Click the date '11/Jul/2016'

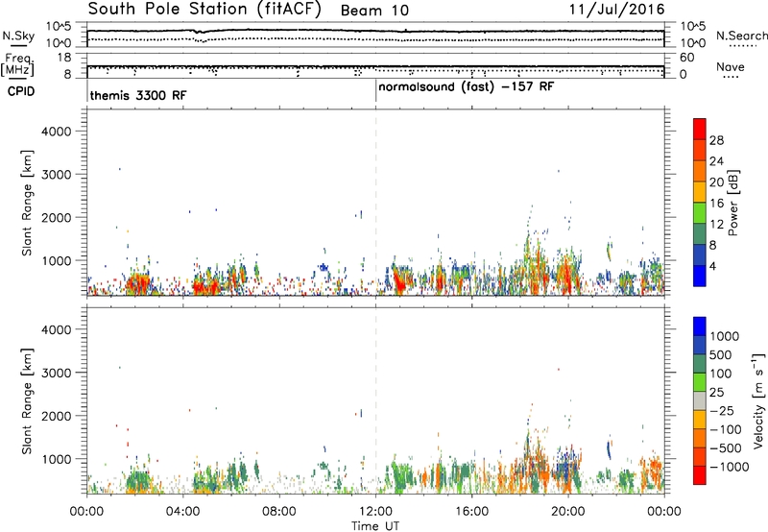coord(616,10)
